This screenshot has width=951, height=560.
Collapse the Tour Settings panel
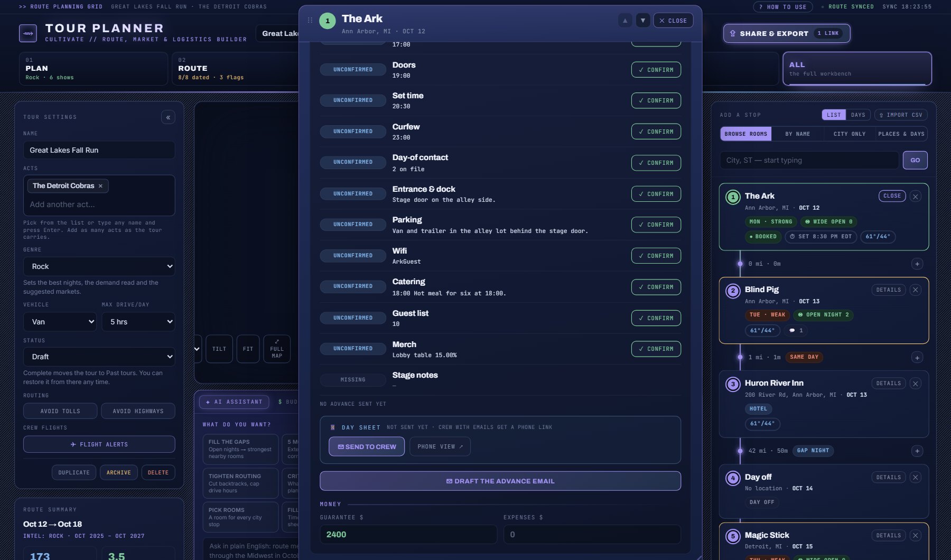[x=168, y=117]
